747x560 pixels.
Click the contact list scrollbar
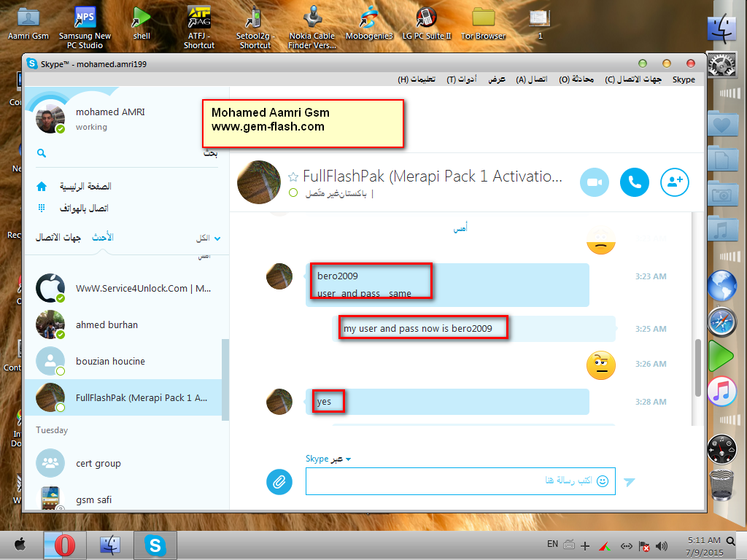(x=225, y=379)
